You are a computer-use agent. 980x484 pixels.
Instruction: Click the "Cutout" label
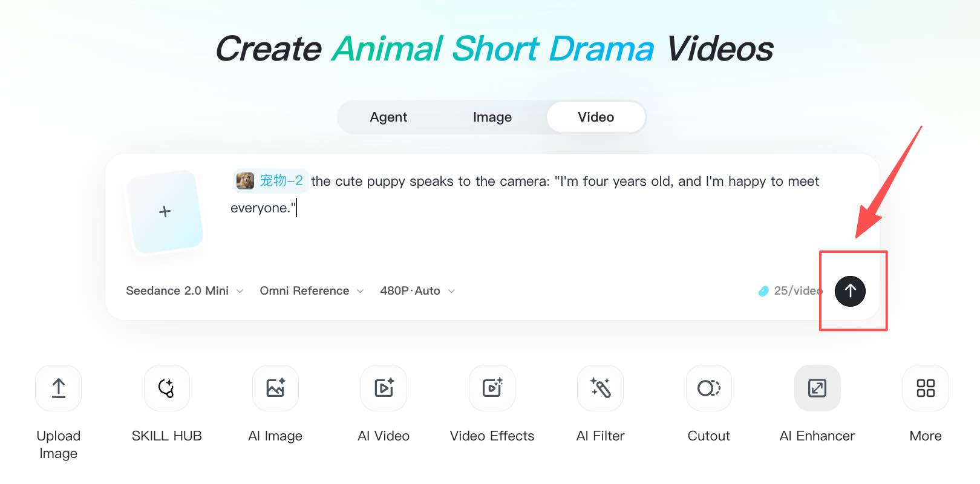[x=709, y=436]
